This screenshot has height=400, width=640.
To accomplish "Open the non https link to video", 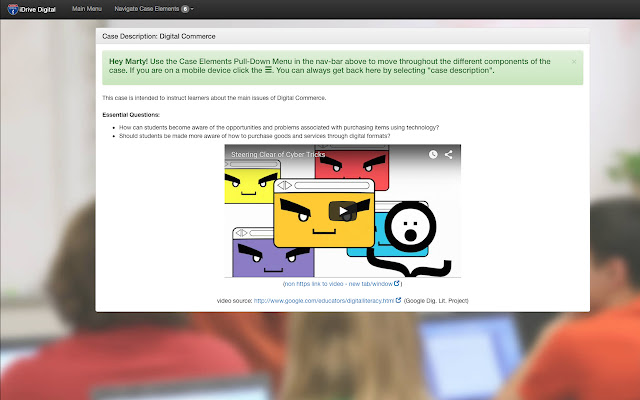I will tap(341, 284).
